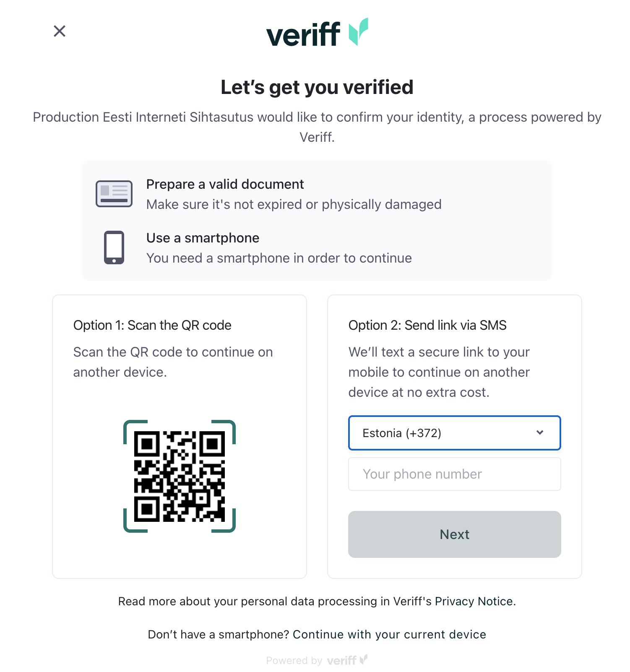The width and height of the screenshot is (630, 672).
Task: Click Option 2: Send link via SMS heading
Action: tap(427, 325)
